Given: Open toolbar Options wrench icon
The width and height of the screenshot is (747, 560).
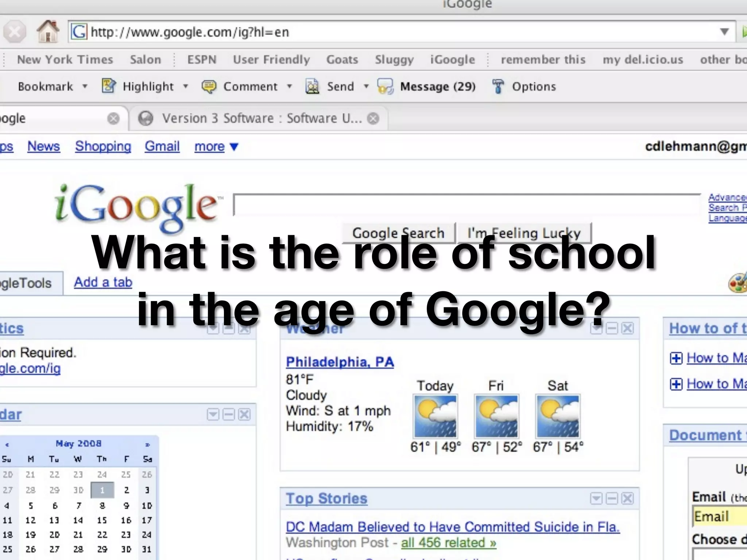Looking at the screenshot, I should pos(498,86).
